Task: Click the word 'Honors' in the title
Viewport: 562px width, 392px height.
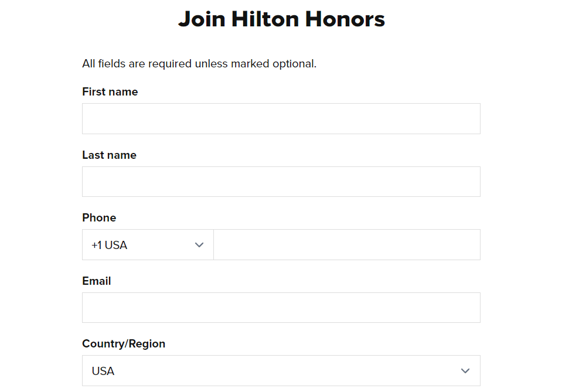Action: point(345,19)
